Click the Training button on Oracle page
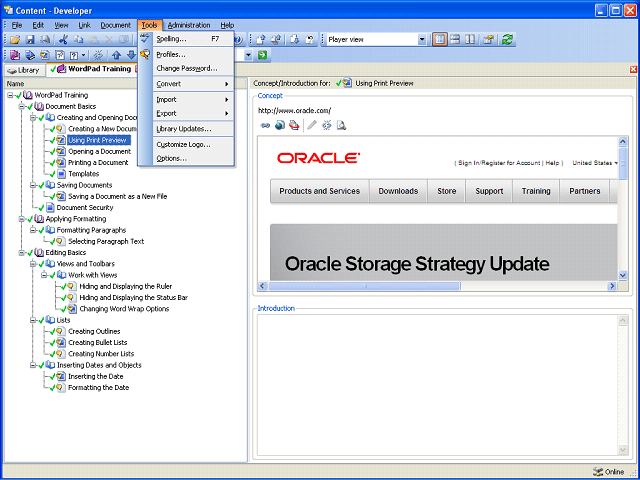640x480 pixels. 536,191
